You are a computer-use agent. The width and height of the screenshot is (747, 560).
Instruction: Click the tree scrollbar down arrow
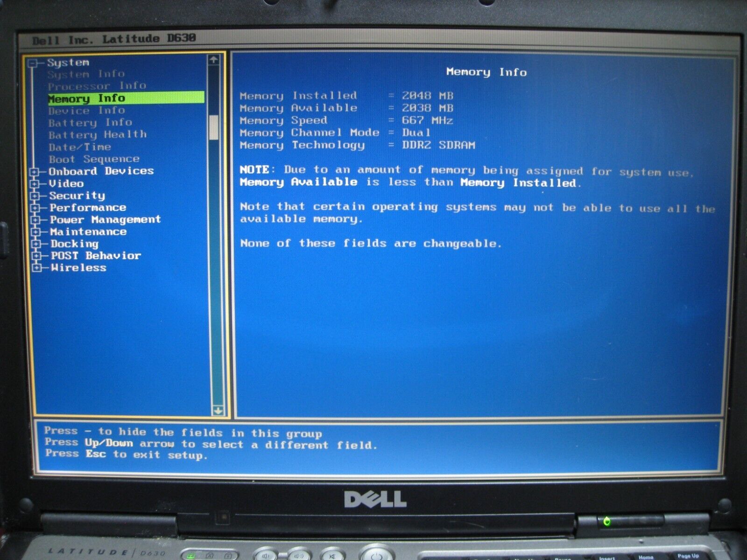(x=218, y=410)
